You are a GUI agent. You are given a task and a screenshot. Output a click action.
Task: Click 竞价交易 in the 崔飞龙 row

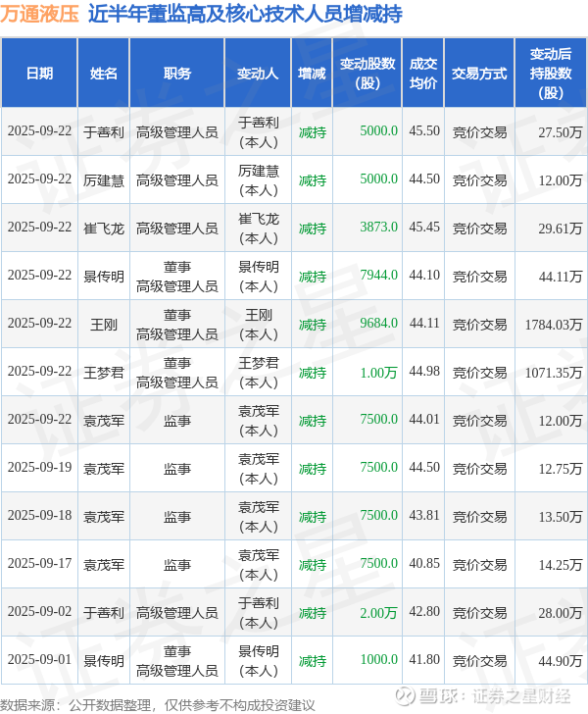point(479,229)
